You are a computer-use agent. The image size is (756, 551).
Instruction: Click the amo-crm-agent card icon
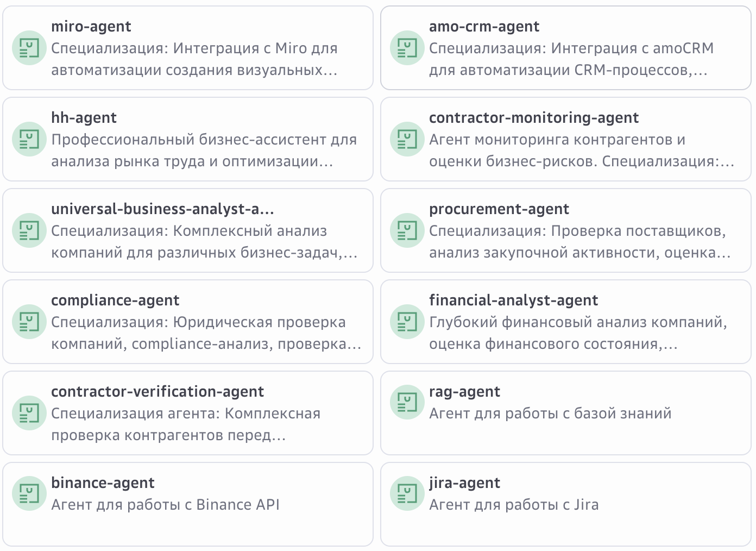point(407,48)
